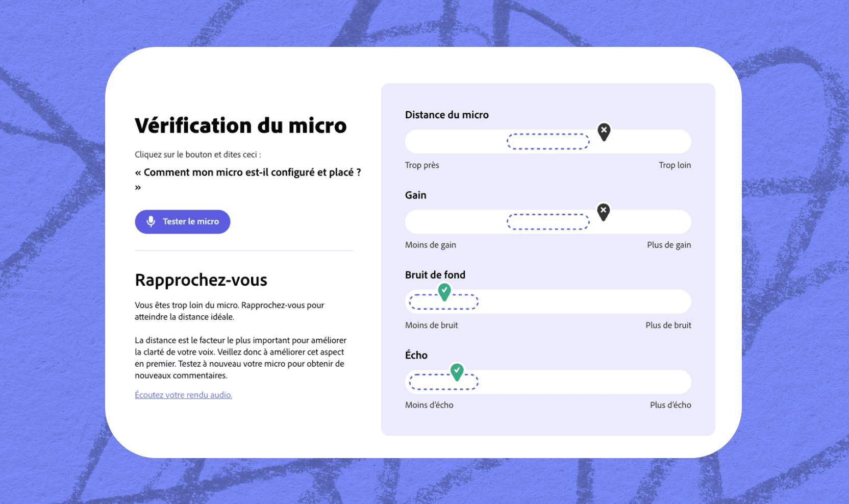Click the Plus de gain label
Screen dimensions: 849x504
[x=669, y=245]
